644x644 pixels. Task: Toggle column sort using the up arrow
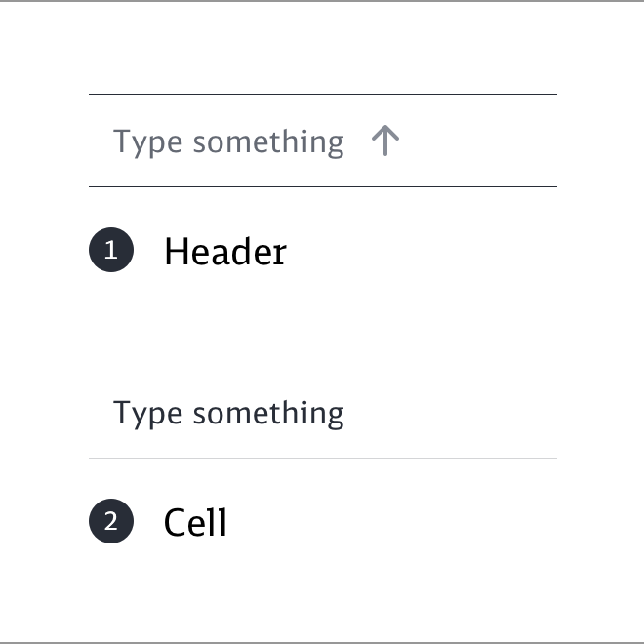[385, 141]
